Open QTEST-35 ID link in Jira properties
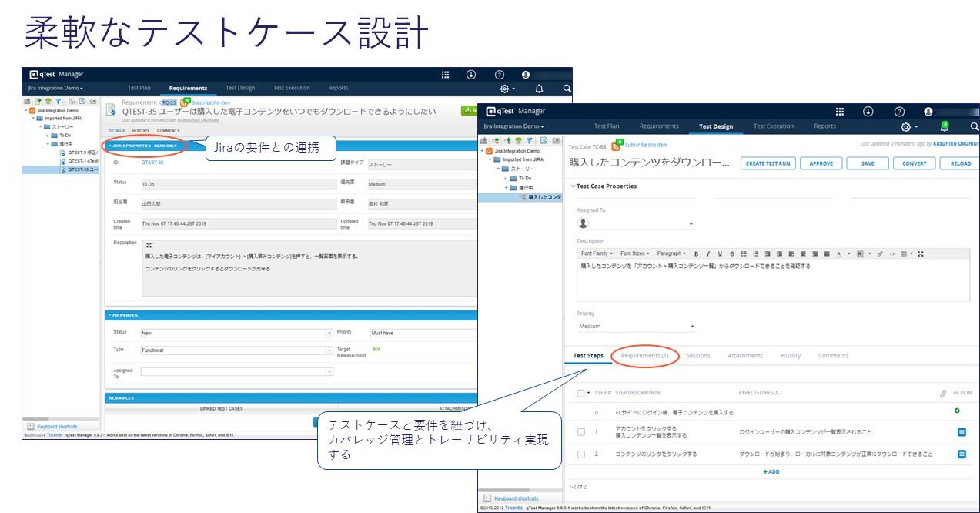Screen dimensions: 980x513 152,163
